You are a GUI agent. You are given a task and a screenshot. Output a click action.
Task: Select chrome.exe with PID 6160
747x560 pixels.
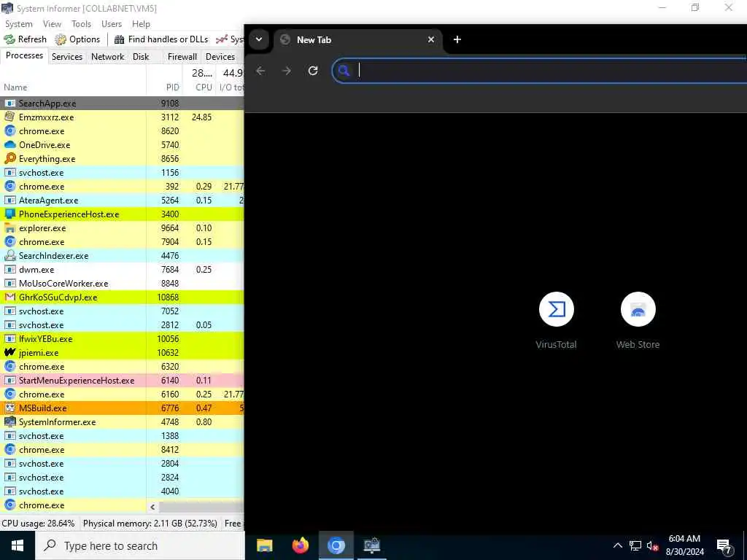coord(122,394)
